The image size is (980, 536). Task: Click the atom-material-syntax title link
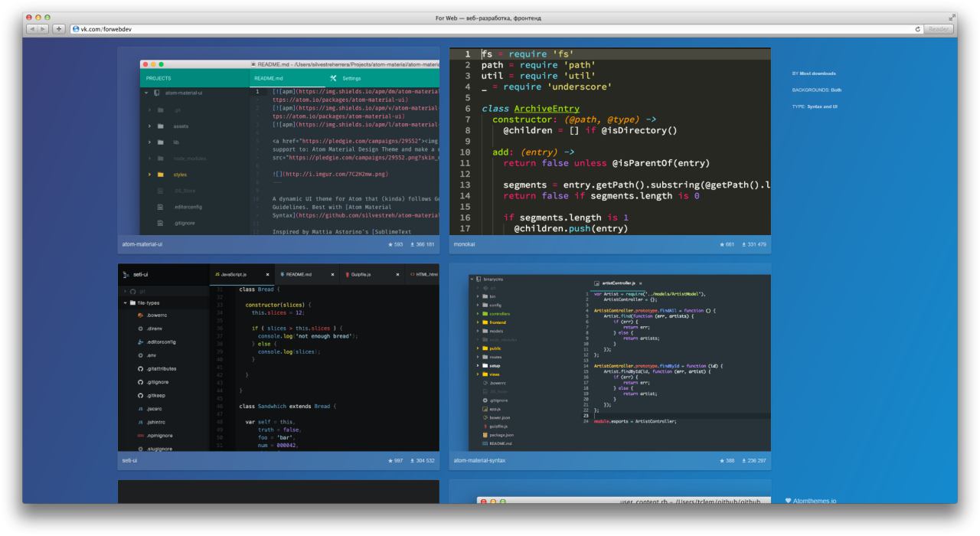tap(479, 461)
